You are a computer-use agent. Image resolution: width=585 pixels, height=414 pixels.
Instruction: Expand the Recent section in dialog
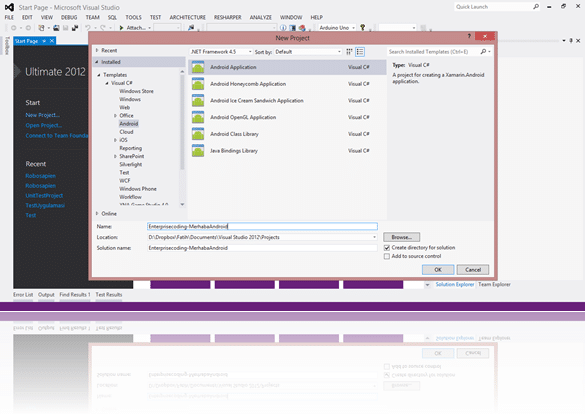[x=97, y=50]
